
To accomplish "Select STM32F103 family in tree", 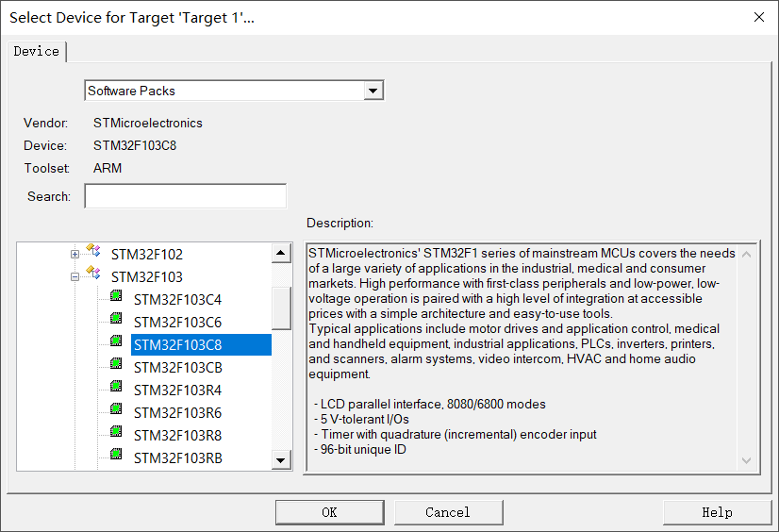I will 146,277.
